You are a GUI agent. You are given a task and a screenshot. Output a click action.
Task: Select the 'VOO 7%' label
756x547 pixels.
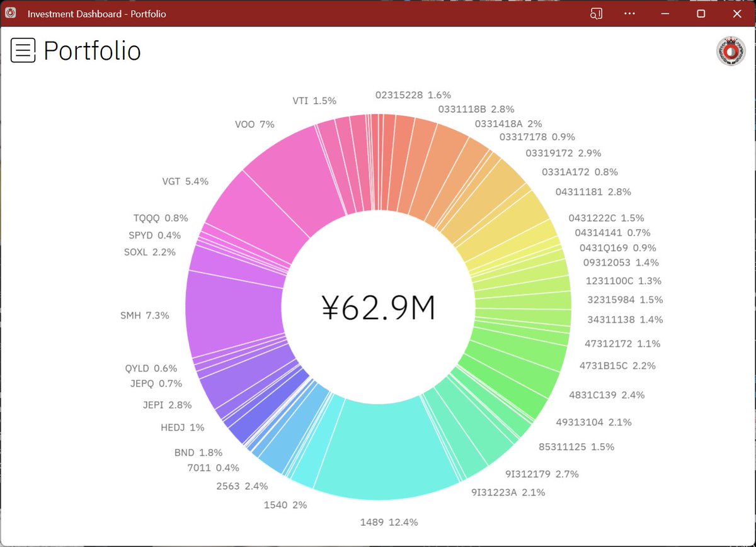click(x=255, y=125)
